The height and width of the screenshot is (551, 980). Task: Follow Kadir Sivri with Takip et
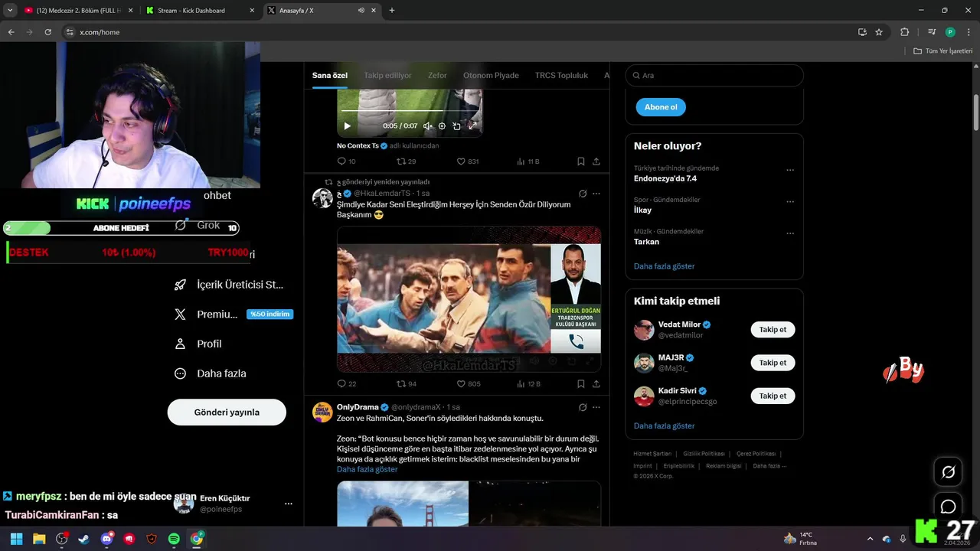[x=773, y=396]
